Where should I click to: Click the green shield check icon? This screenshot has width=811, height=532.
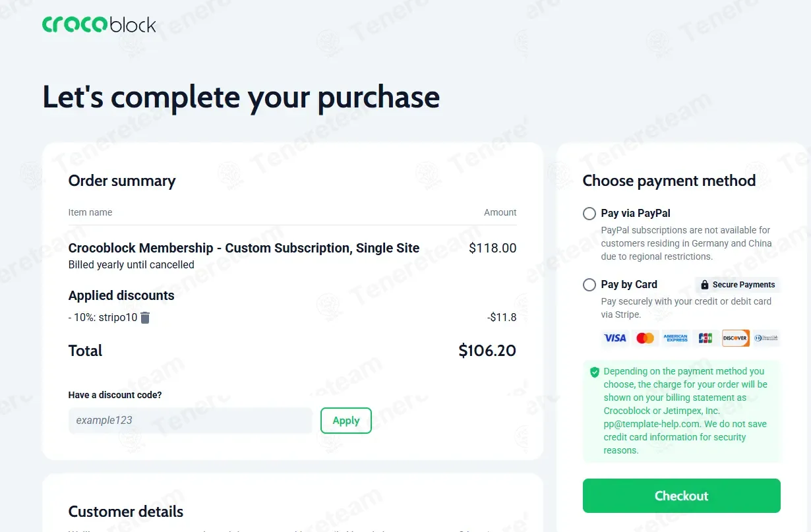595,372
